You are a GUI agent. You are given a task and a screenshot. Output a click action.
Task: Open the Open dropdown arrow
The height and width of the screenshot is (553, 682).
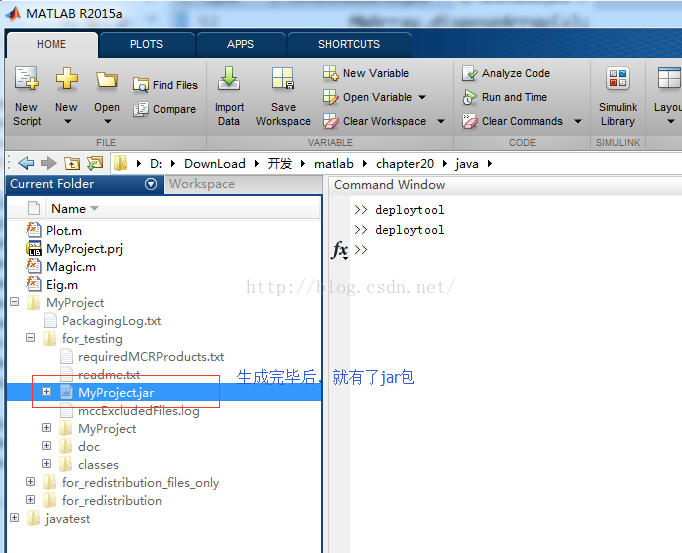[x=108, y=121]
